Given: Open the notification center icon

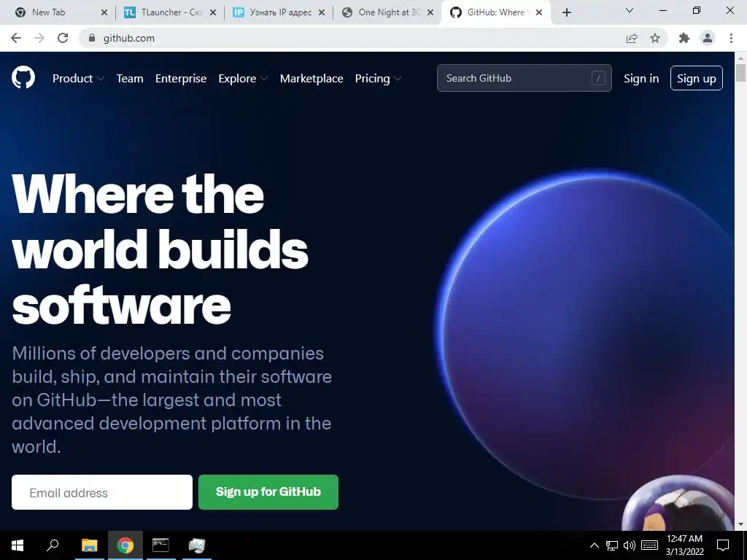Looking at the screenshot, I should [x=723, y=545].
